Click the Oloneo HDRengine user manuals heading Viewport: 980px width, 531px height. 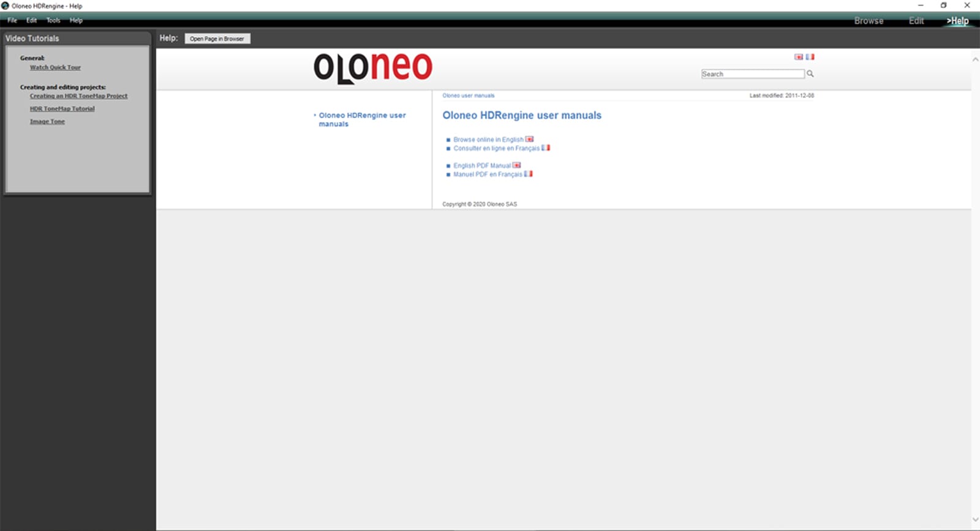(x=522, y=115)
